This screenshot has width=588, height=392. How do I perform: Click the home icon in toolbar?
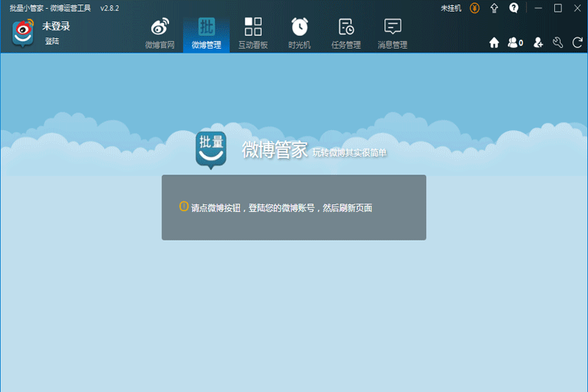[495, 43]
